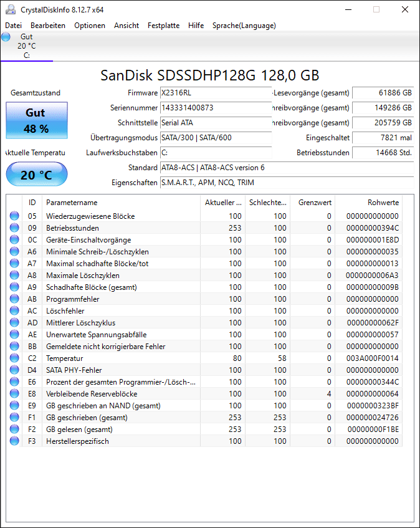Image resolution: width=420 pixels, height=528 pixels.
Task: Click the status orb of row 05
Action: (14, 216)
